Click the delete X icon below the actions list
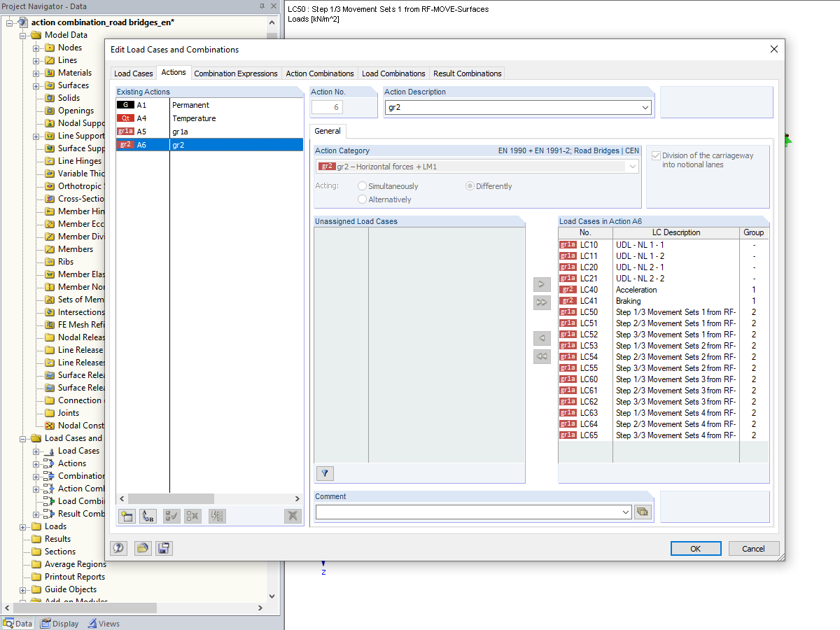The image size is (840, 630). click(293, 516)
